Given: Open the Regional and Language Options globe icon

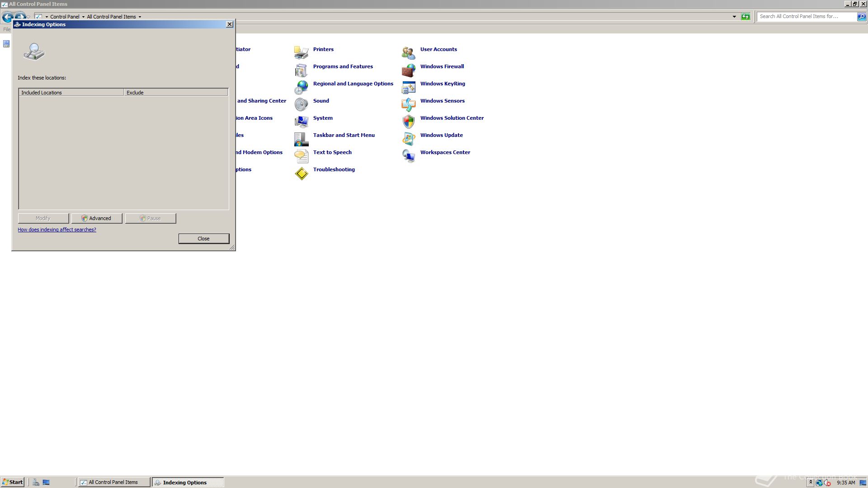Looking at the screenshot, I should click(301, 87).
